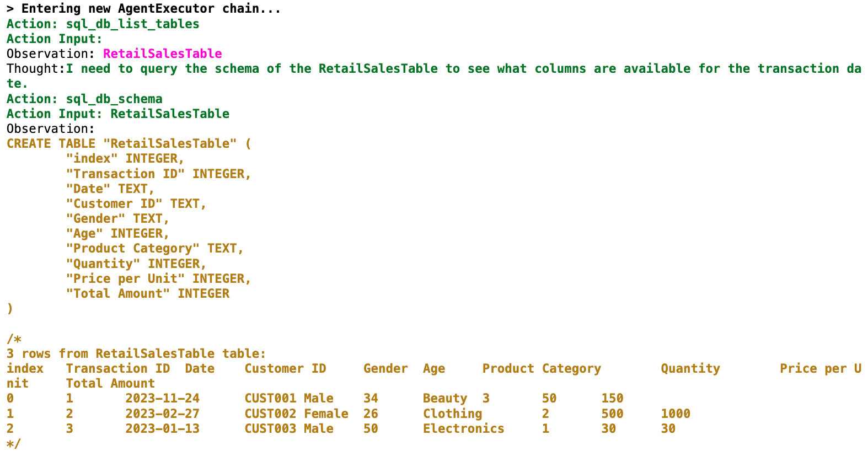This screenshot has width=868, height=451.
Task: Select the "Total Amount" INTEGER column definition
Action: [x=147, y=293]
